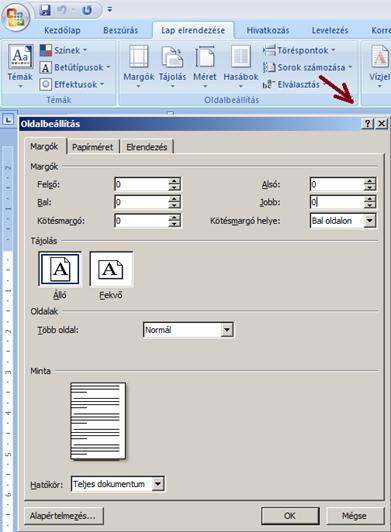
Task: Click the Undo icon in quick access toolbar
Action: [62, 10]
